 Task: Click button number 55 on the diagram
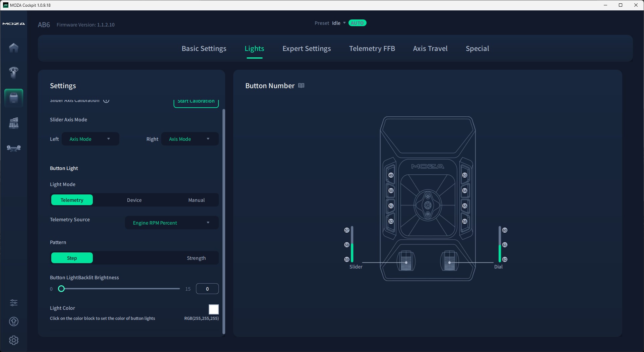click(465, 206)
